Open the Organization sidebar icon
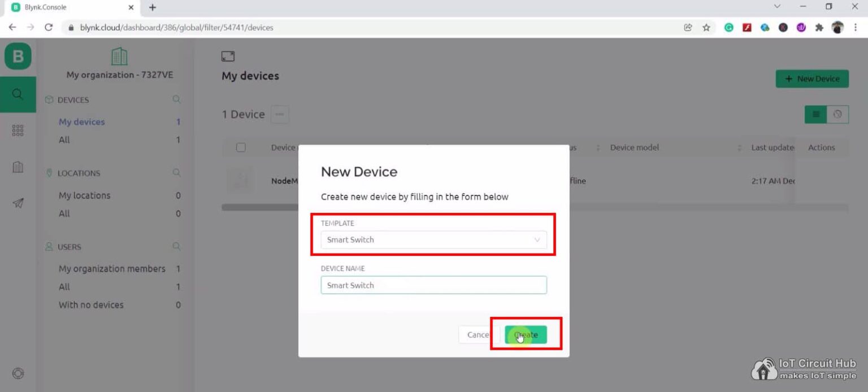The width and height of the screenshot is (868, 392). [x=18, y=167]
